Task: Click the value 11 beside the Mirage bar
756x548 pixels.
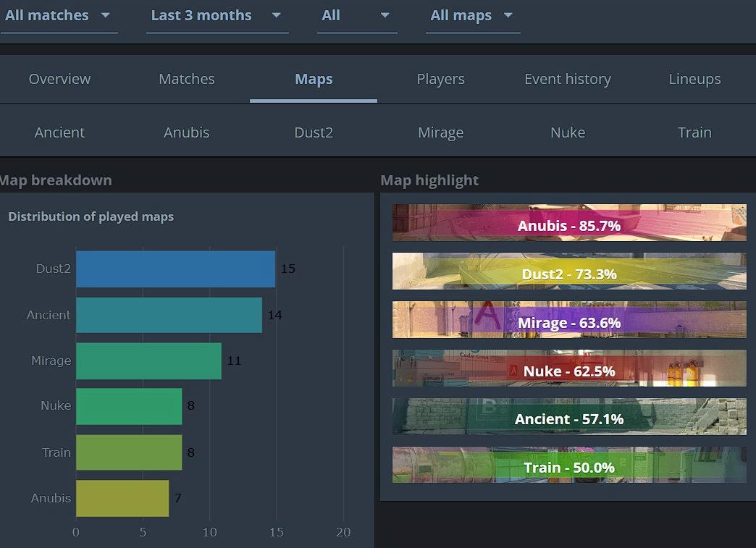Action: coord(234,361)
